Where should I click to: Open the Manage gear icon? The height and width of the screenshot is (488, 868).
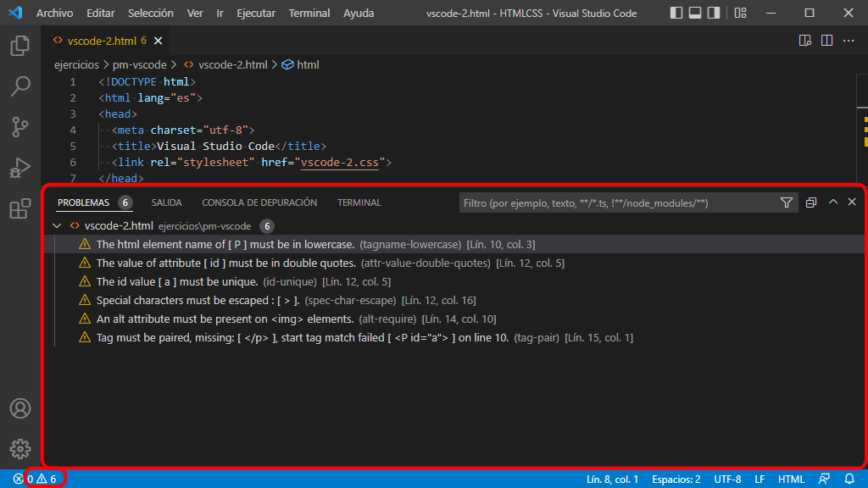(x=20, y=449)
